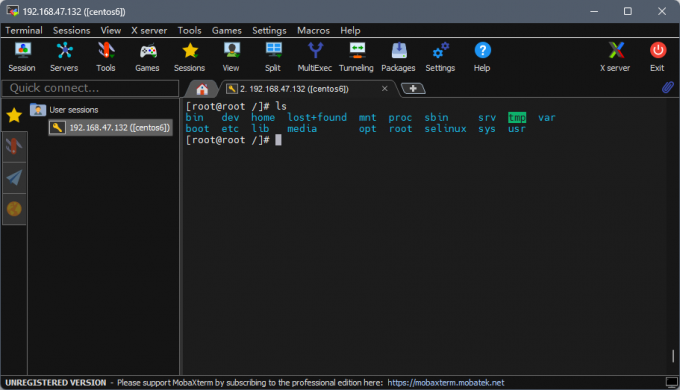Open the Session toolbar icon
The width and height of the screenshot is (680, 390).
[x=22, y=57]
